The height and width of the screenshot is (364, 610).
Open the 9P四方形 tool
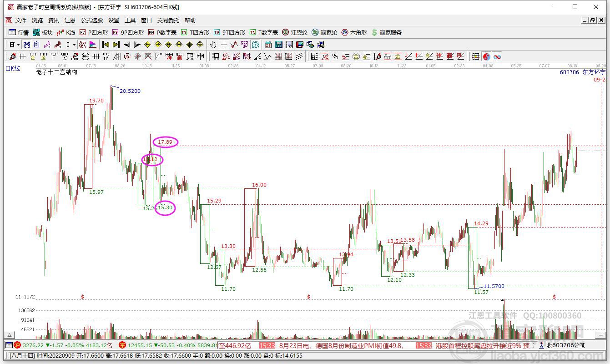tap(128, 32)
